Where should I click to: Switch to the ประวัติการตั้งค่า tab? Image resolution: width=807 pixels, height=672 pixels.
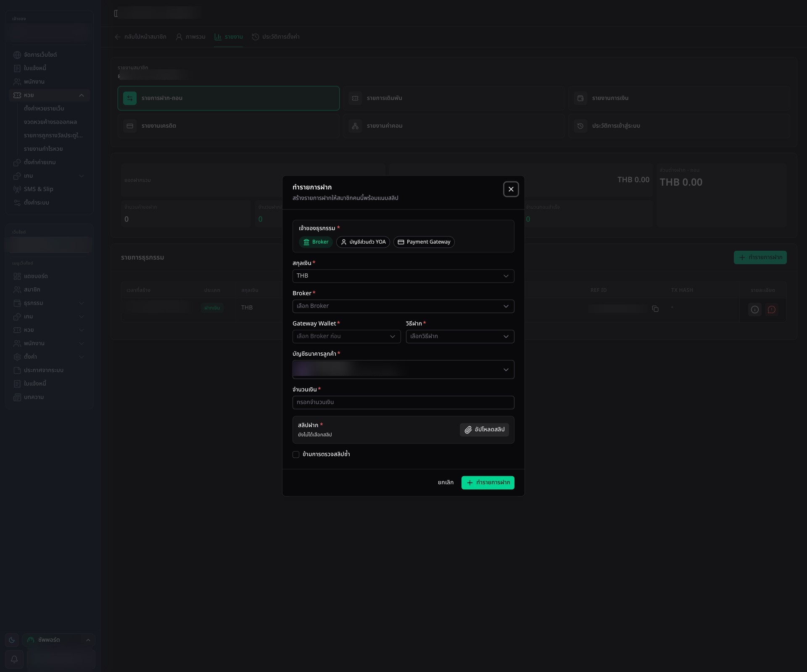click(276, 37)
